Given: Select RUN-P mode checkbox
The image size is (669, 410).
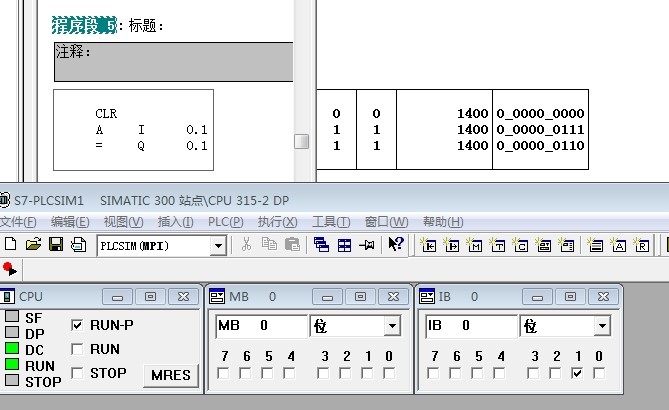Looking at the screenshot, I should tap(77, 325).
